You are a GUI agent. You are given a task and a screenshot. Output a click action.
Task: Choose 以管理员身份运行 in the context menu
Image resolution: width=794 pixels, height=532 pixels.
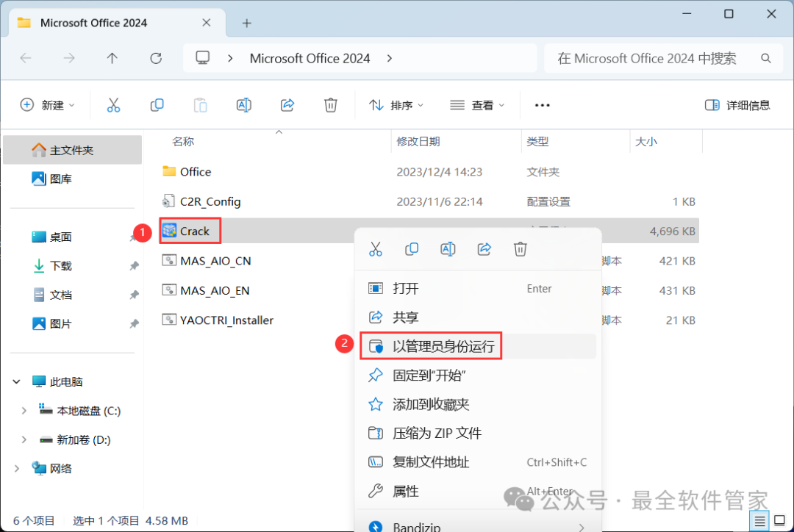478,346
